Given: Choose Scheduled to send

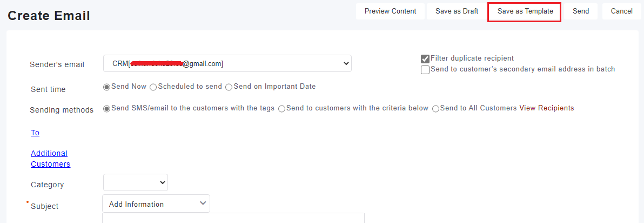Looking at the screenshot, I should 153,87.
